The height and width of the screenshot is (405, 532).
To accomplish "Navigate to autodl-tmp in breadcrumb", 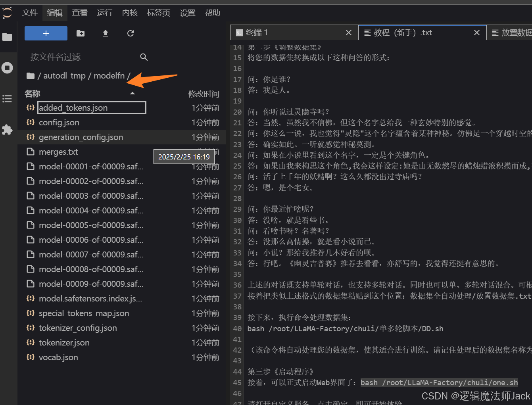I will tap(64, 76).
